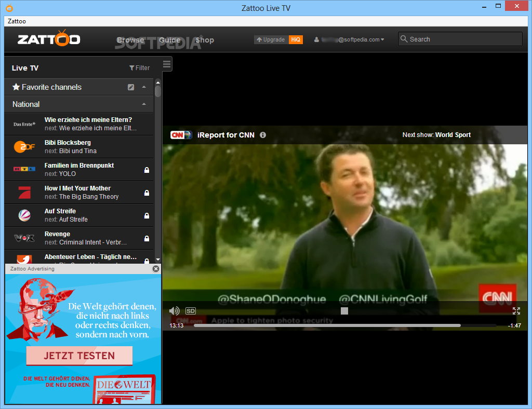This screenshot has height=409, width=532.
Task: Open the Shop section
Action: [205, 40]
